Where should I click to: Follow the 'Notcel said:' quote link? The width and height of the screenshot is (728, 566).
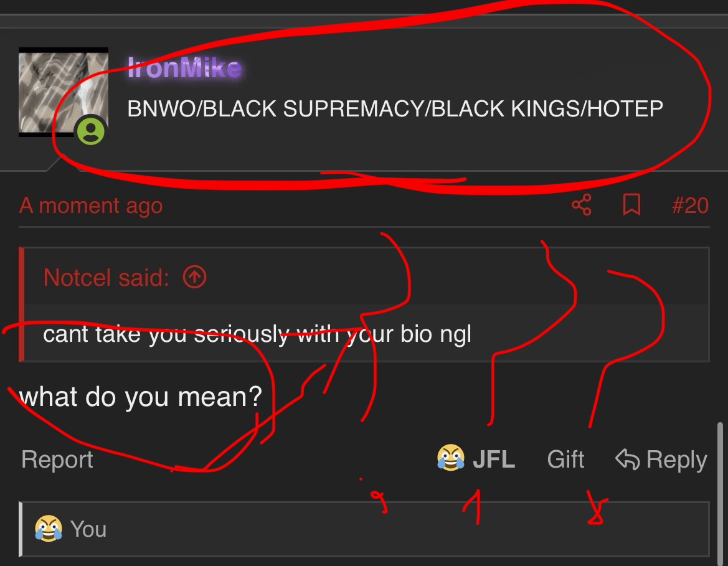(106, 278)
